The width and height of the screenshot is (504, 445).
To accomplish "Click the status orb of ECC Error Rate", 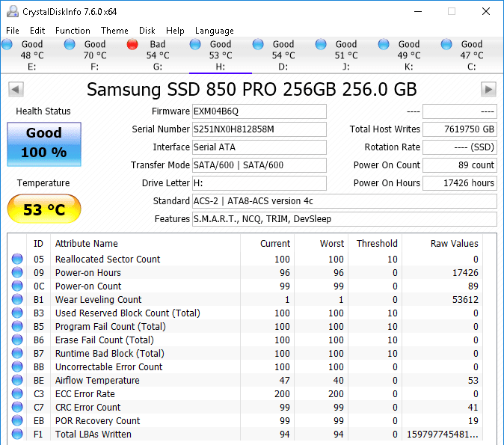I will click(x=17, y=393).
